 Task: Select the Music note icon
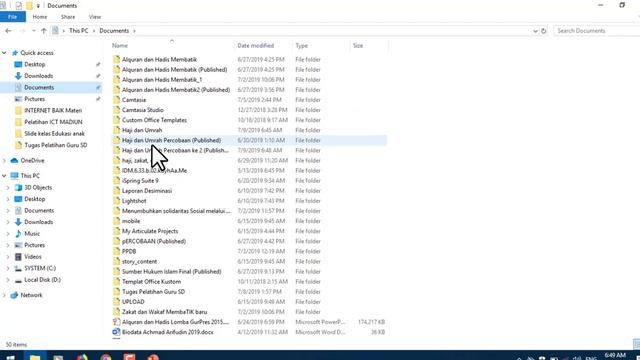pos(18,234)
